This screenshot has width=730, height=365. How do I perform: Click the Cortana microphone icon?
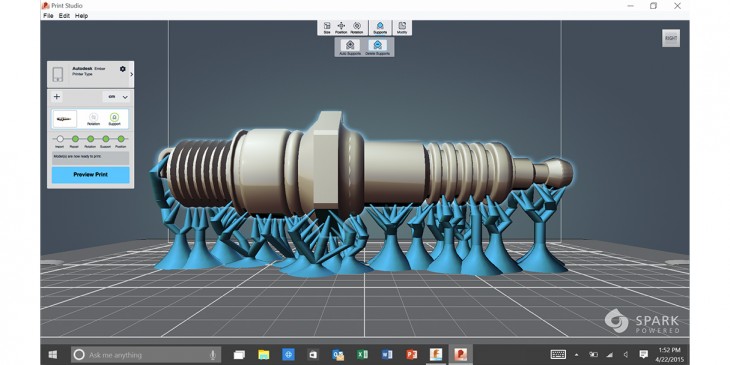click(213, 355)
